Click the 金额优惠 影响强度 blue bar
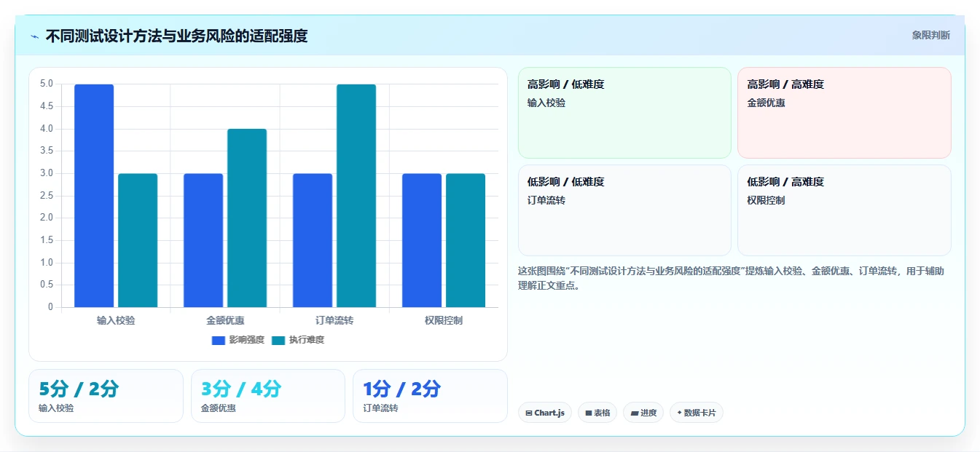 pyautogui.click(x=203, y=240)
